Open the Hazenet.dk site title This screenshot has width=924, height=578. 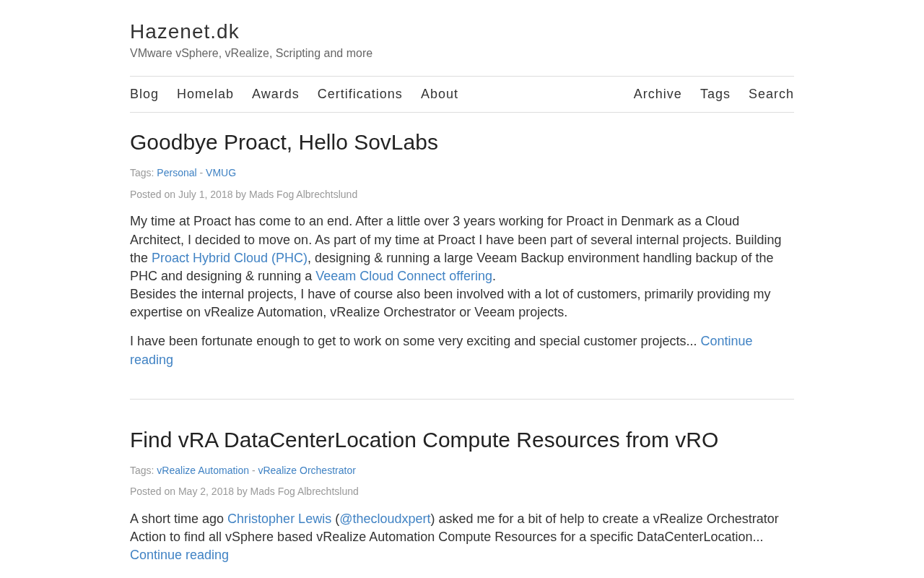tap(184, 32)
